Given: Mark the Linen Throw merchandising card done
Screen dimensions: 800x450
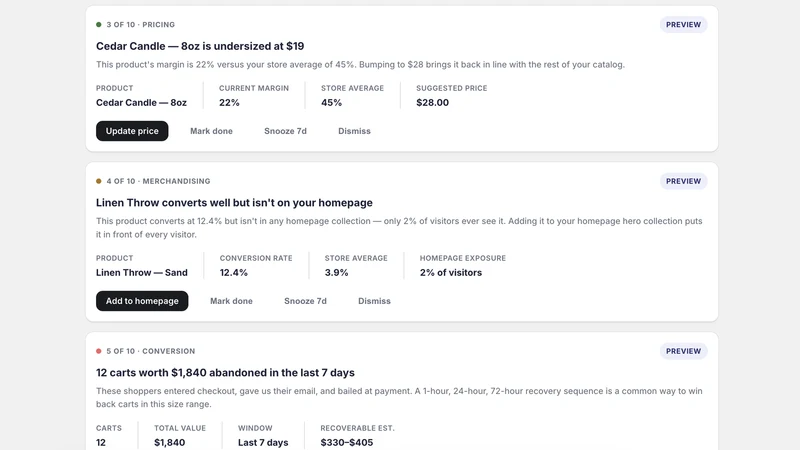Looking at the screenshot, I should coord(231,301).
